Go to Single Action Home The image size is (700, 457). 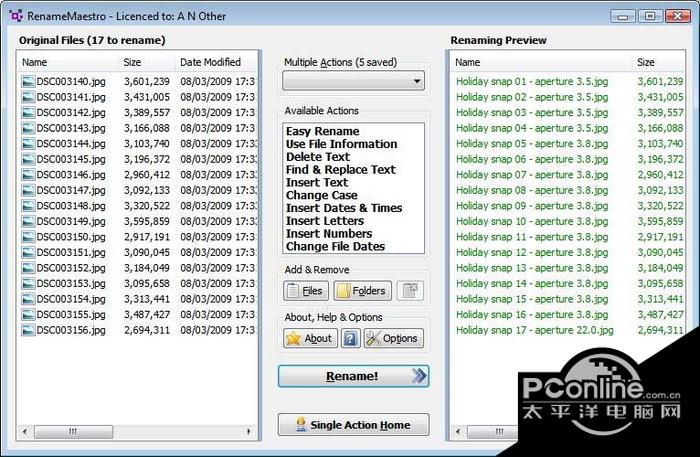point(353,425)
